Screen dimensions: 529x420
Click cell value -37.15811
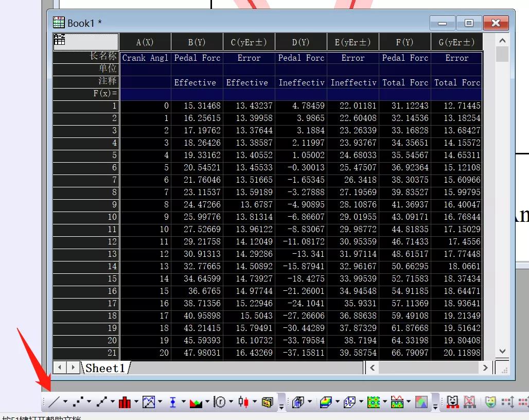(x=301, y=353)
